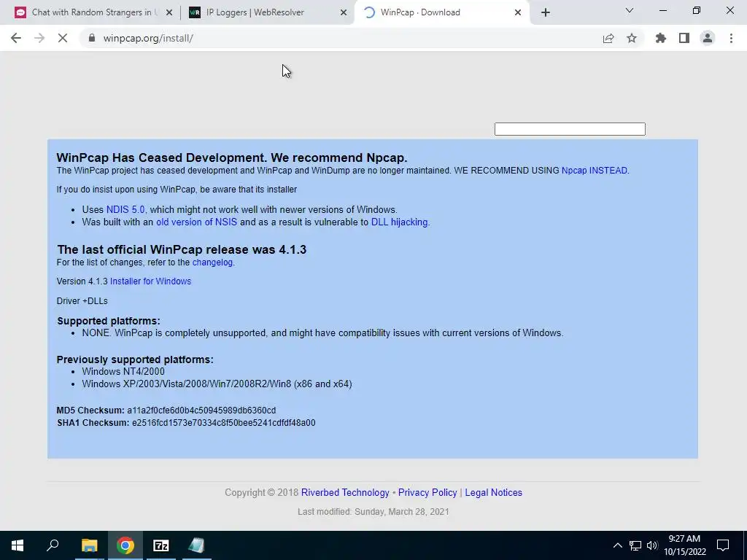Open the Privacy Policy link
The image size is (747, 560).
[427, 493]
